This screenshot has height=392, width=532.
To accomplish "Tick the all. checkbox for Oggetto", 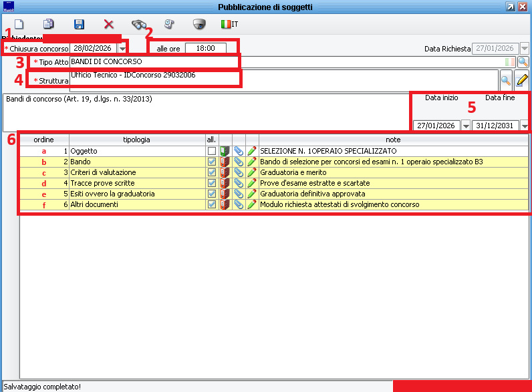I will click(212, 151).
